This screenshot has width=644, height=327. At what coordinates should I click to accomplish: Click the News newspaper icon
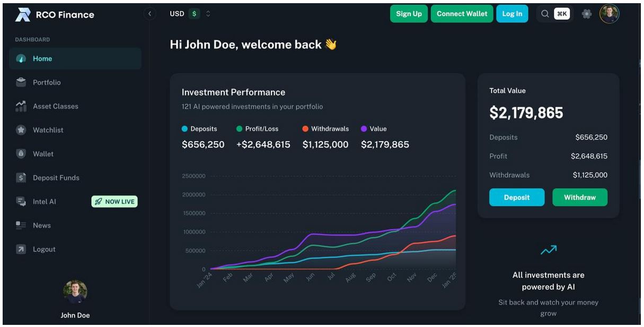click(x=21, y=225)
